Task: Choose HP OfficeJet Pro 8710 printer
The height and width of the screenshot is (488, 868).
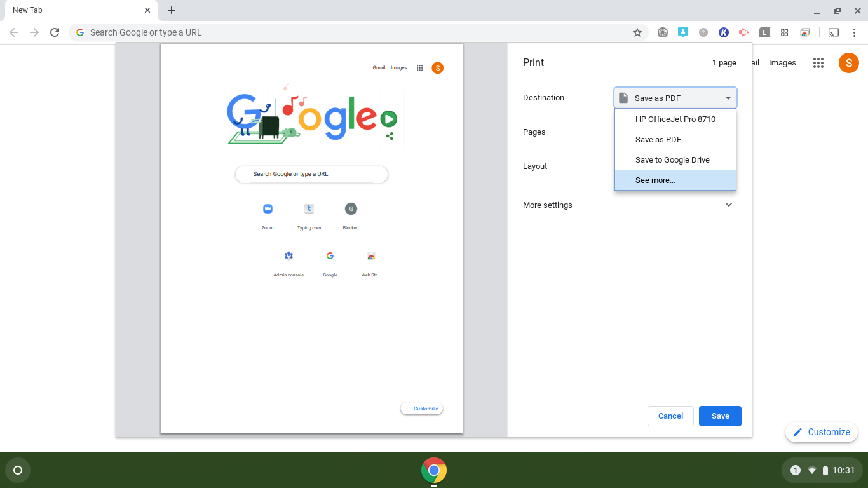Action: tap(675, 119)
